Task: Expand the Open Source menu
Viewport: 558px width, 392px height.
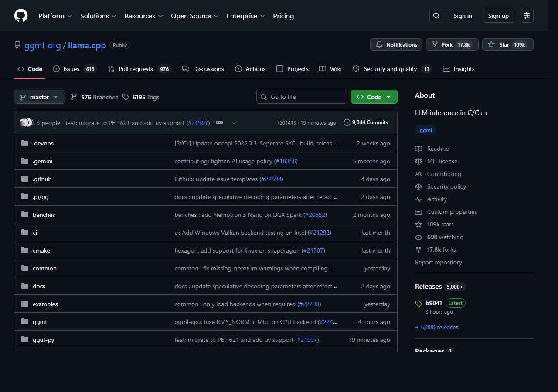Action: coord(195,16)
